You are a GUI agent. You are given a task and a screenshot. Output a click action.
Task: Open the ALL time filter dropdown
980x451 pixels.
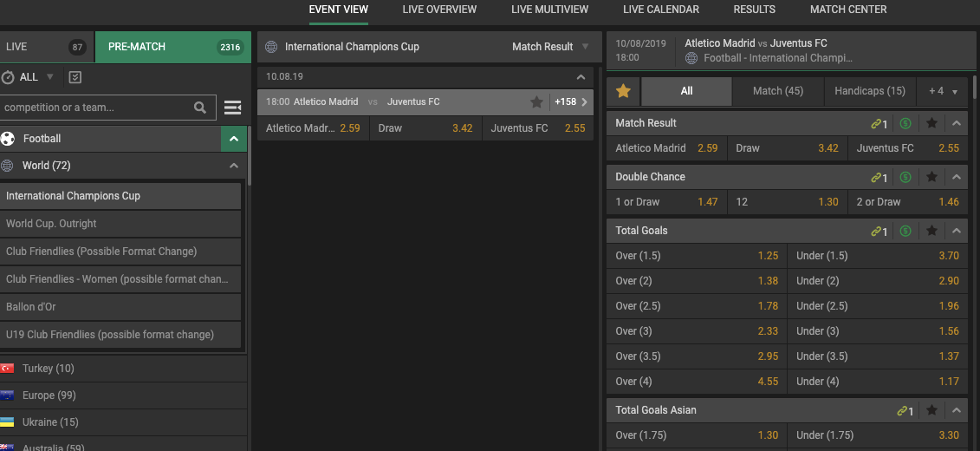coord(50,77)
